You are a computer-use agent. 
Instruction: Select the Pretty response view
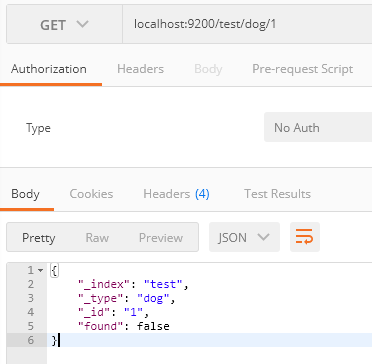(x=39, y=238)
